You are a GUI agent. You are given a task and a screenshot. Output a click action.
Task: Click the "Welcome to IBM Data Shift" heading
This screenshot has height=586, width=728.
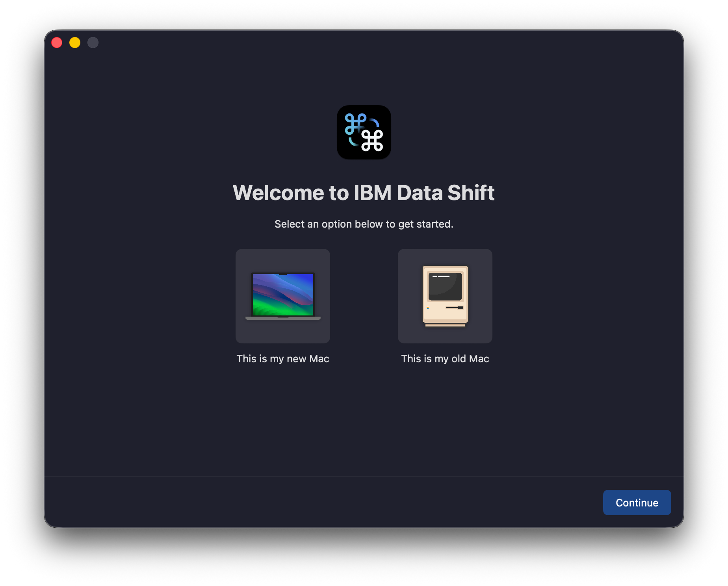point(364,193)
